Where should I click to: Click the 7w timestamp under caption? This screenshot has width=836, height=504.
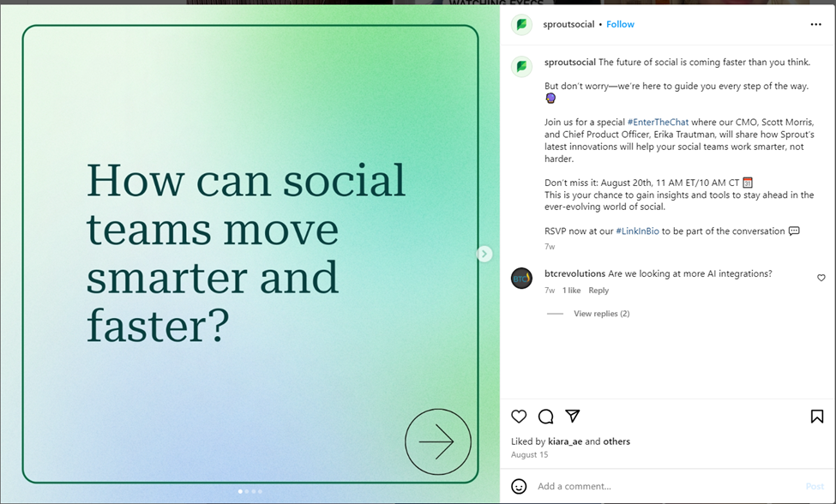tap(550, 247)
